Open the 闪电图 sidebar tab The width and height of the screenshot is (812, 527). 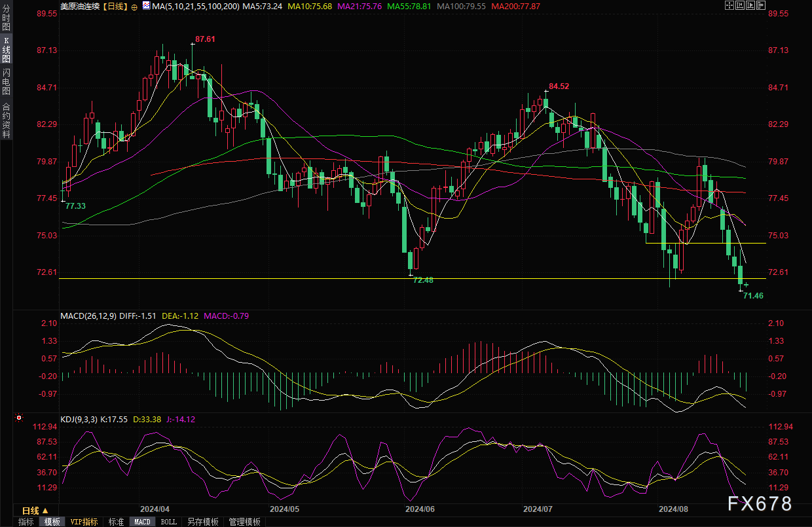tap(6, 82)
